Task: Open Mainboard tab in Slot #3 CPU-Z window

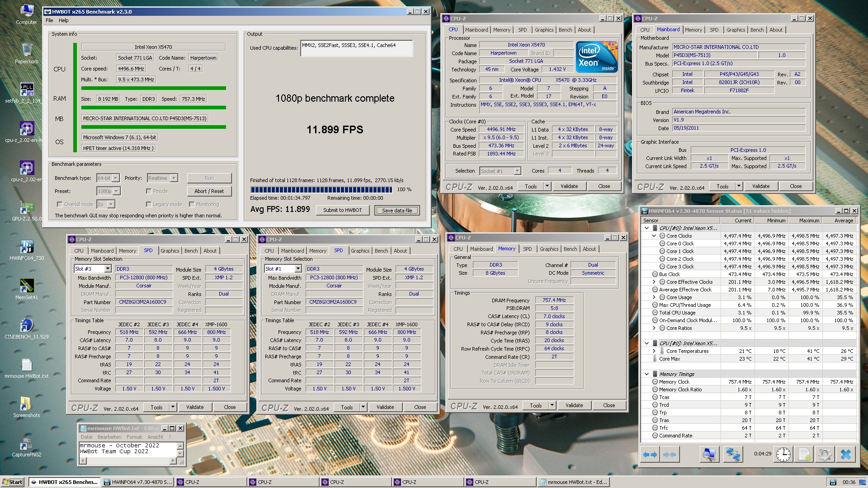Action: pyautogui.click(x=102, y=251)
